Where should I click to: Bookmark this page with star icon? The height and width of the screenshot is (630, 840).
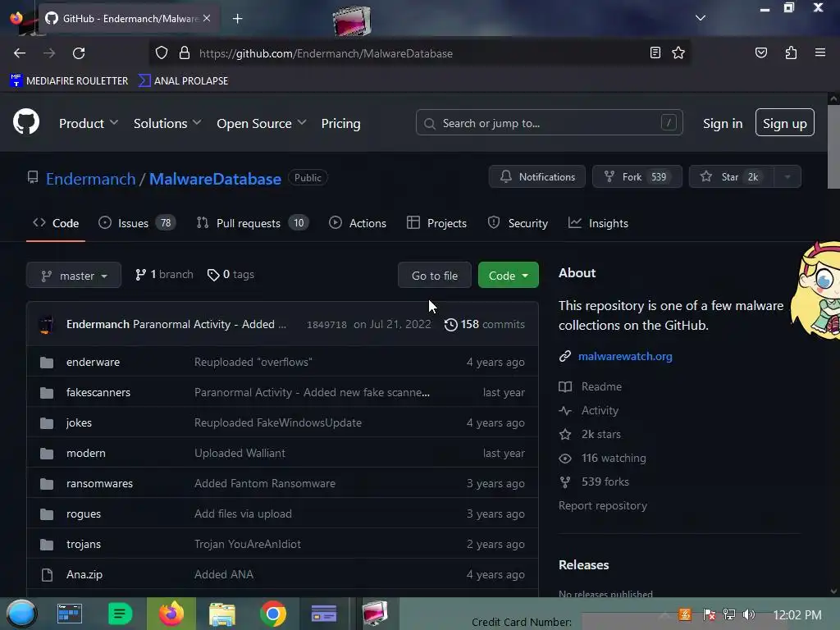[678, 52]
